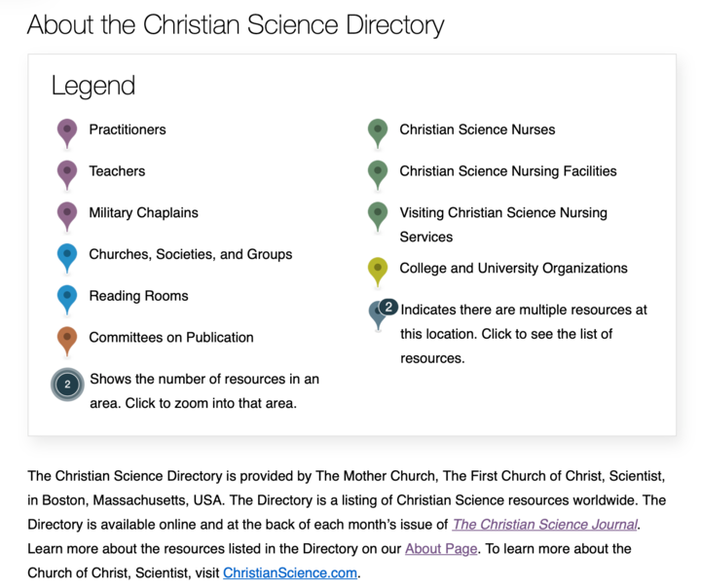Click the multiple resources pin with badge
This screenshot has width=701, height=588.
click(383, 314)
